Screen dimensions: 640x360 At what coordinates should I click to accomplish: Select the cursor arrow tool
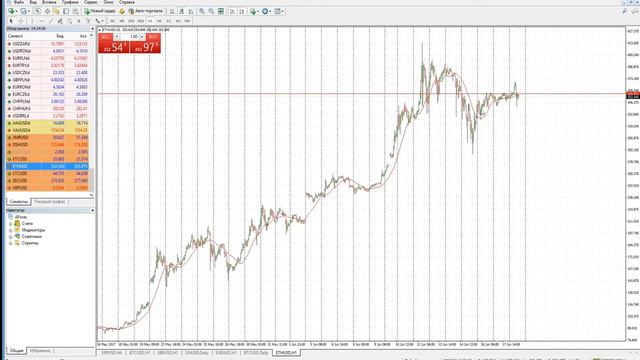11,21
